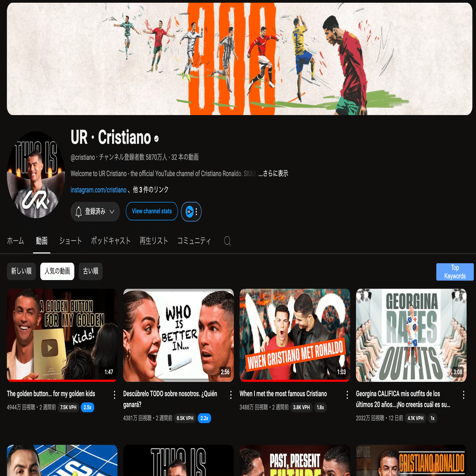The width and height of the screenshot is (476, 476).
Task: Show 他 3 件のリンク links
Action: point(151,190)
